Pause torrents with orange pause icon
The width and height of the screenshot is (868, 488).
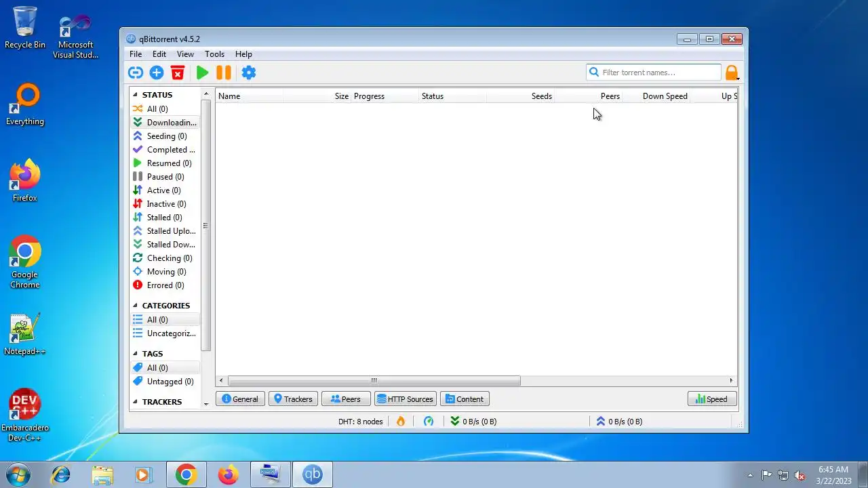click(224, 73)
